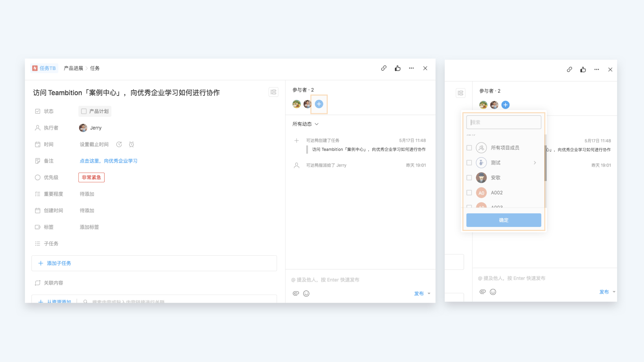
Task: Open ellipsis menu in right window
Action: (x=596, y=69)
